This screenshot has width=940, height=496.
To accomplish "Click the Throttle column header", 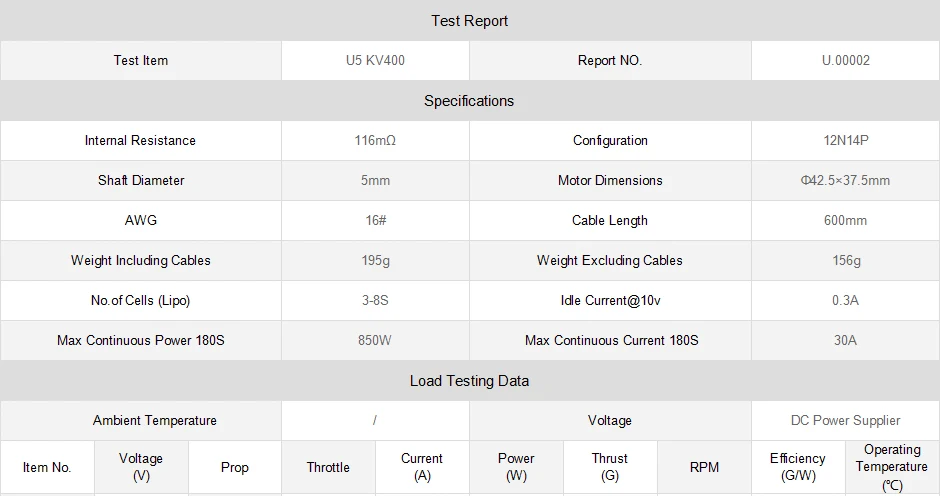I will (x=328, y=467).
